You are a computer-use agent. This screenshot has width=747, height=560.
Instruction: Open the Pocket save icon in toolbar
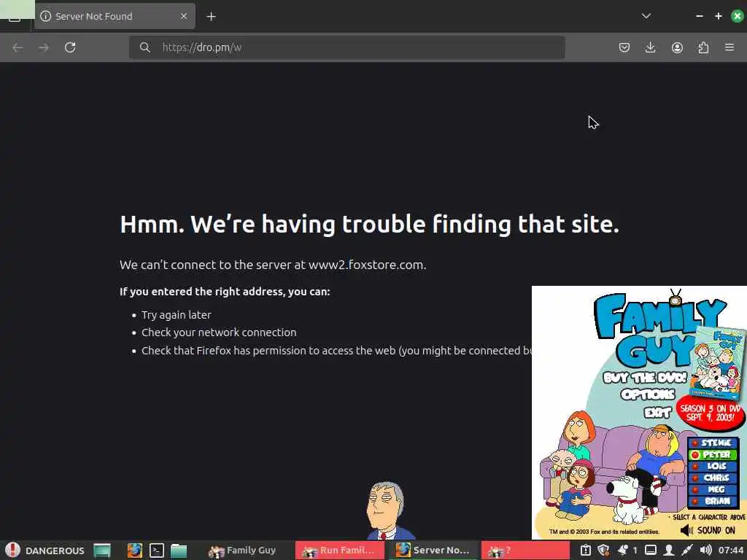[624, 47]
